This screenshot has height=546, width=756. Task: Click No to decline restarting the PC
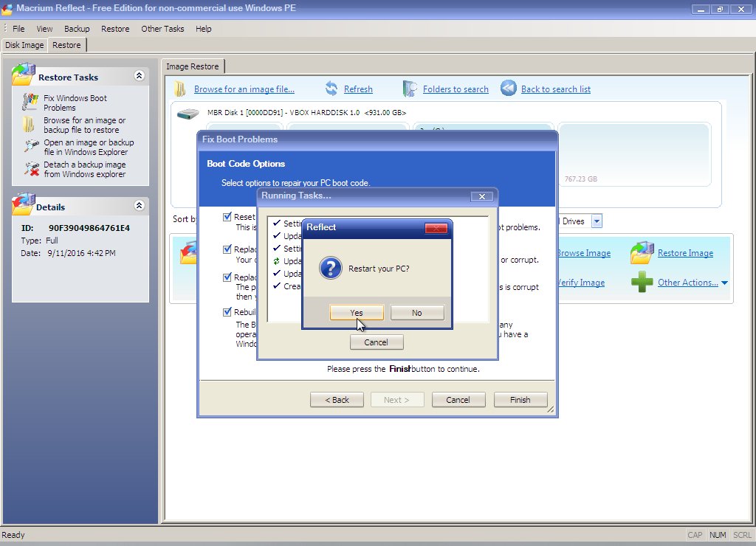(416, 313)
